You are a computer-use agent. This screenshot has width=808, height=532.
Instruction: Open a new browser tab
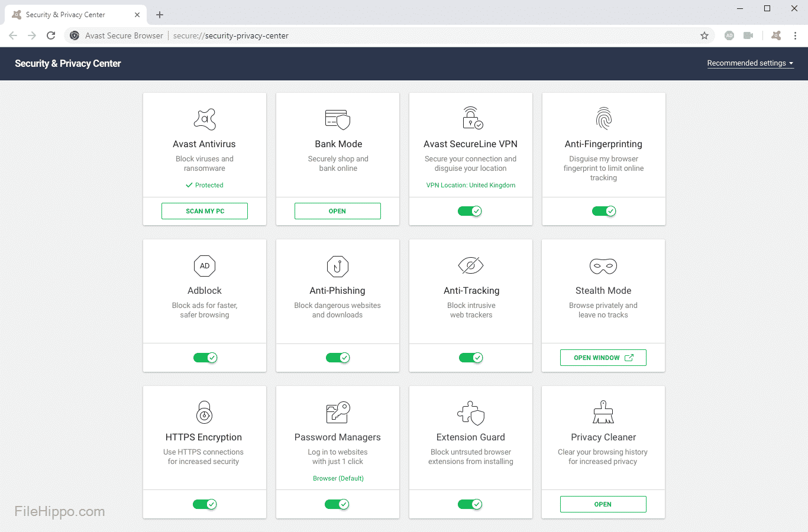(160, 15)
